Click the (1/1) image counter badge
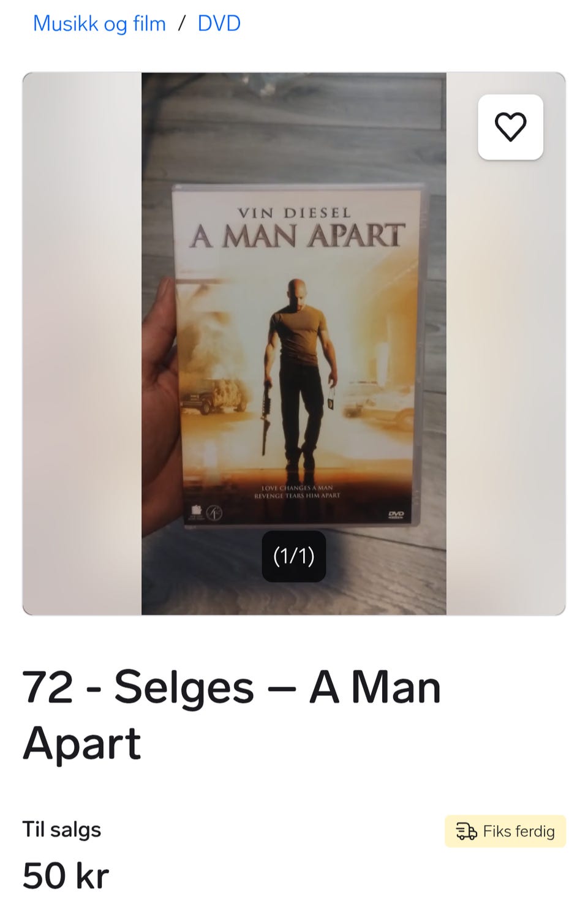The width and height of the screenshot is (588, 898). (x=294, y=556)
